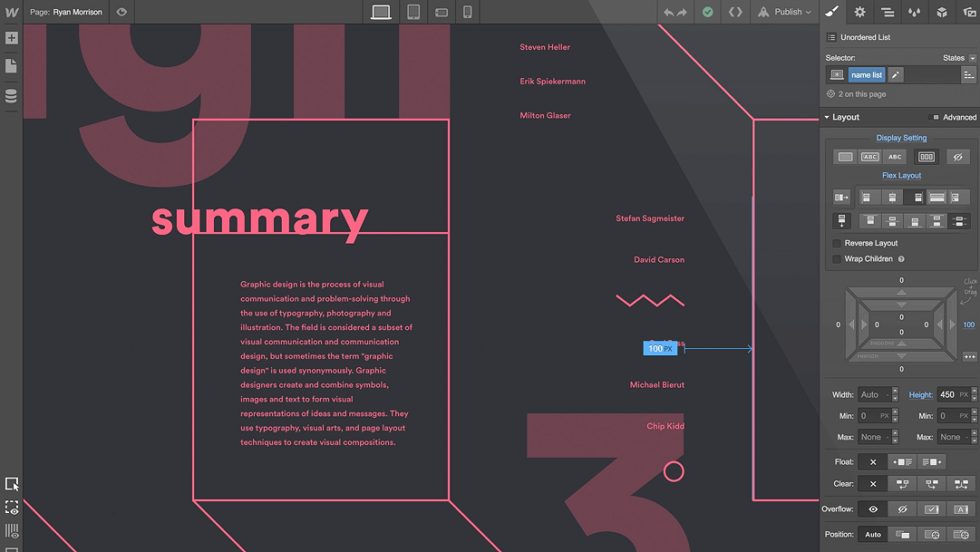Set display to Inline-Block
Screen dimensions: 980x552
pos(870,157)
